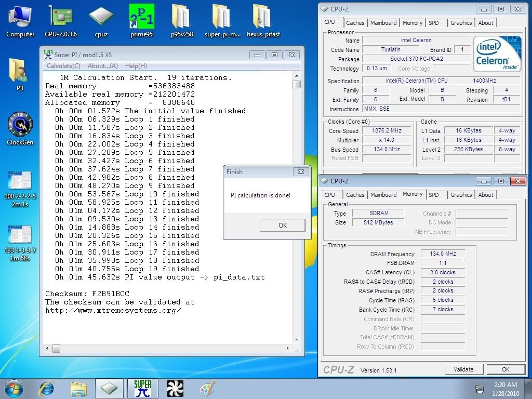
Task: Click the Intel Celeron inside logo
Action: [497, 54]
